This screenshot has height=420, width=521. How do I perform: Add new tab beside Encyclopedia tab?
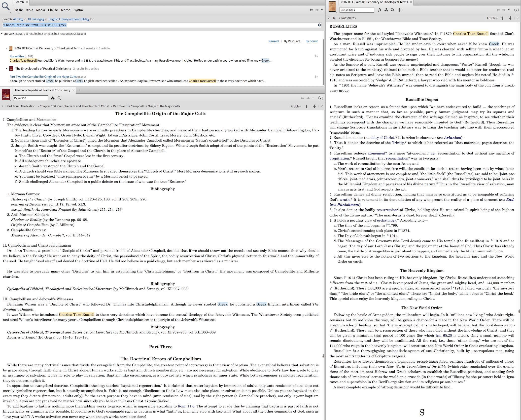[79, 90]
